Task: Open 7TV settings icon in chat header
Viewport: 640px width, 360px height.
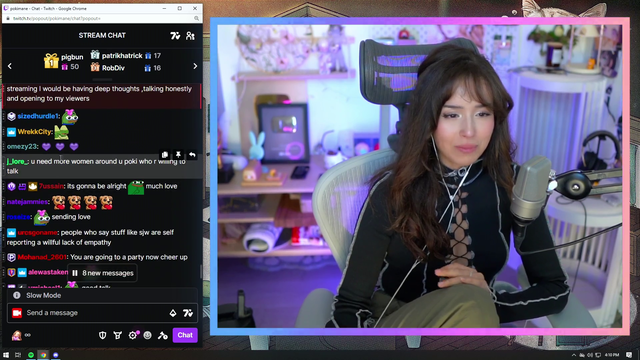Action: coord(175,36)
